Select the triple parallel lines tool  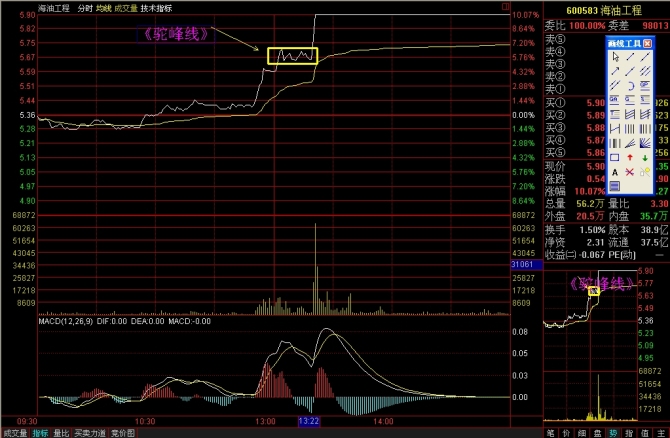[645, 71]
